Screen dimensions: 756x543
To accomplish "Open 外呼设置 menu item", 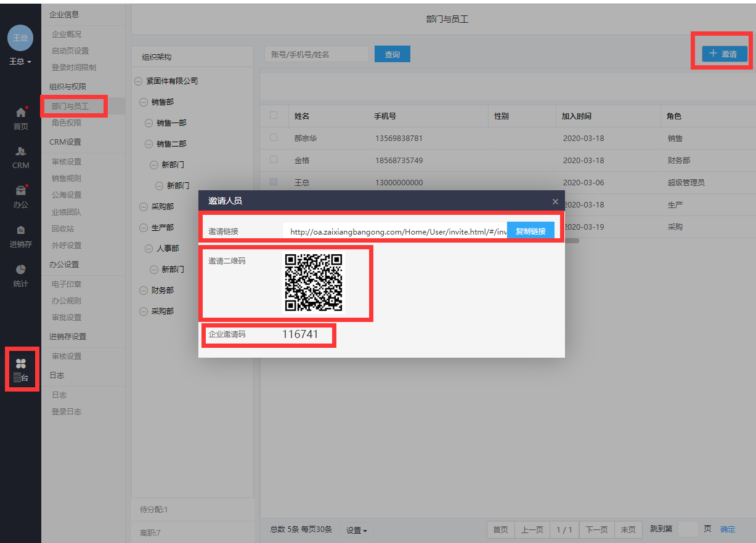I will (x=67, y=246).
